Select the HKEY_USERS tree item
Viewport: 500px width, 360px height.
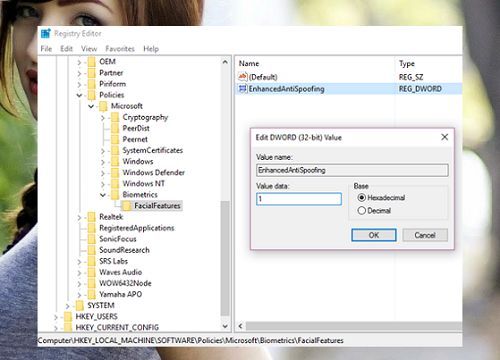point(96,316)
